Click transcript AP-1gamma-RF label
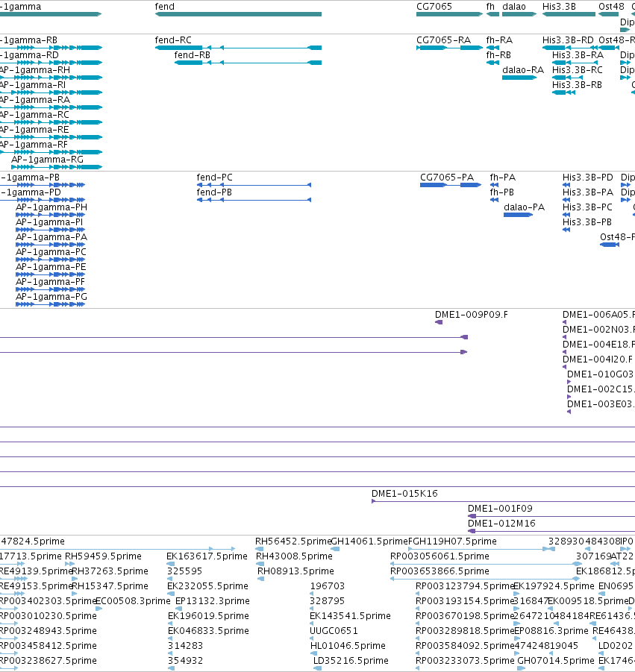The height and width of the screenshot is (672, 635). [x=34, y=145]
